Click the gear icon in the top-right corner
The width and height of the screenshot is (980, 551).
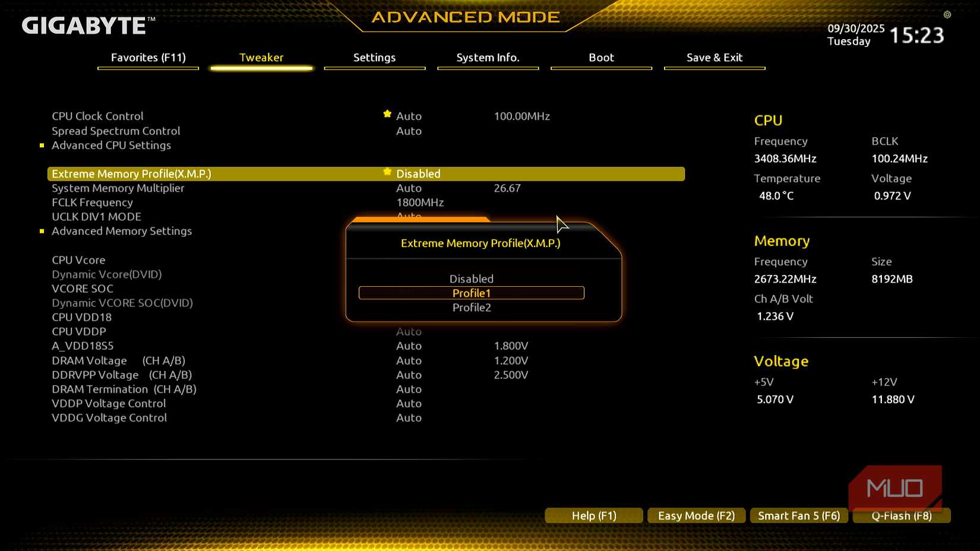pyautogui.click(x=947, y=14)
